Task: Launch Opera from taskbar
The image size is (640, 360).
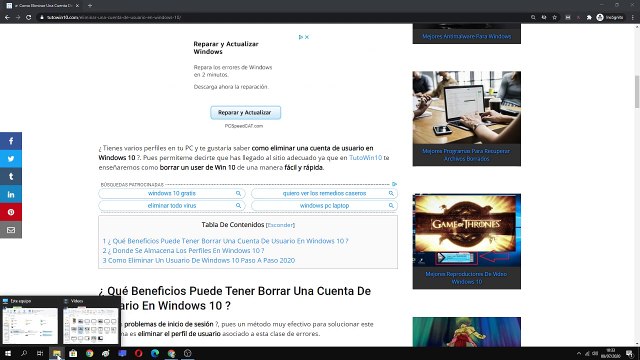Action: (138, 353)
